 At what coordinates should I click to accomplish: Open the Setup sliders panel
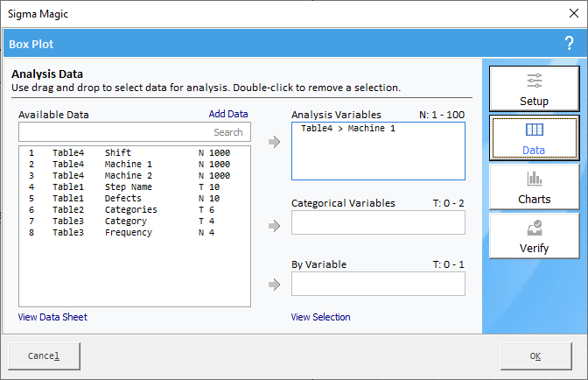tap(534, 88)
